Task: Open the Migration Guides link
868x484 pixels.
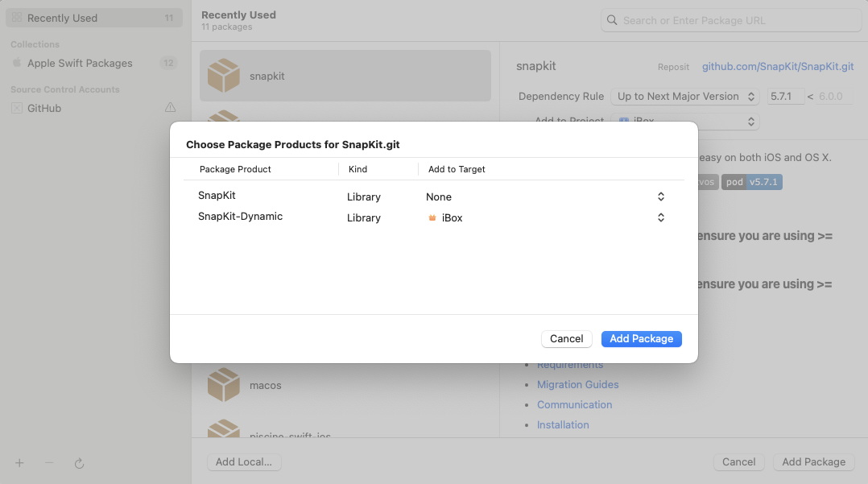Action: point(577,385)
